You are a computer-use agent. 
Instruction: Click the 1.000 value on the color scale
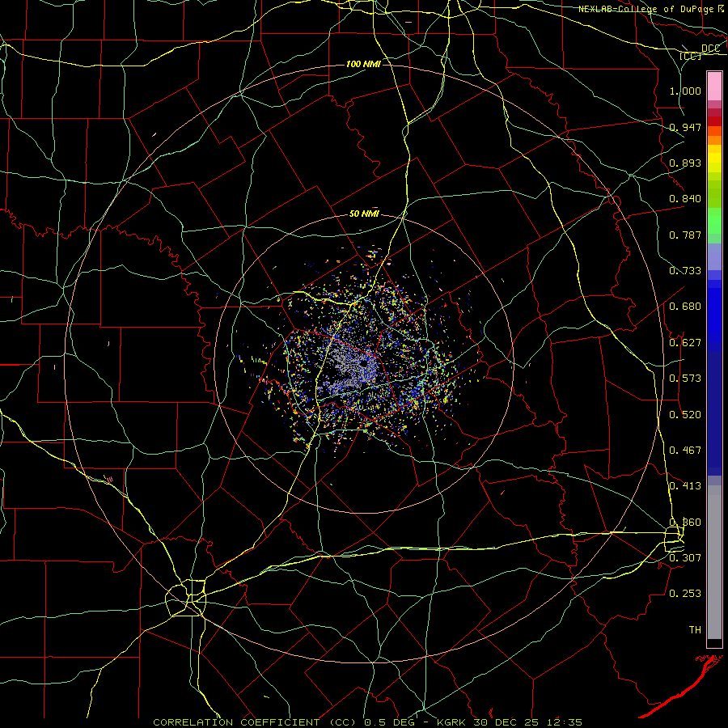[685, 91]
